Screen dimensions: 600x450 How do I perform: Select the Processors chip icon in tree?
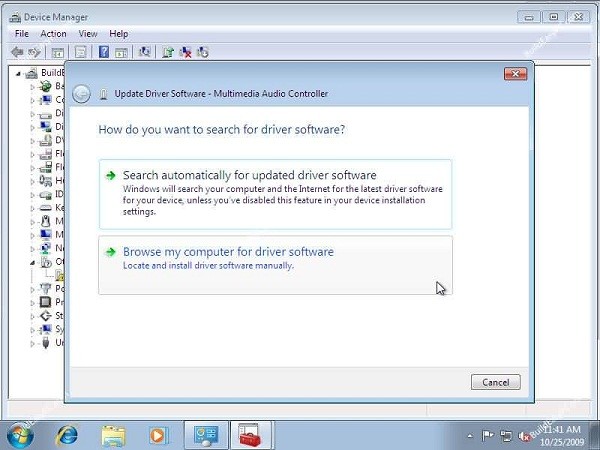pos(46,302)
